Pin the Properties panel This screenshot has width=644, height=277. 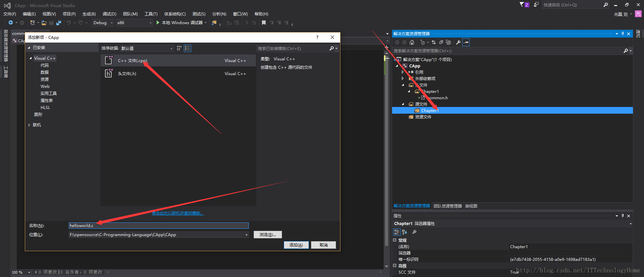click(623, 216)
